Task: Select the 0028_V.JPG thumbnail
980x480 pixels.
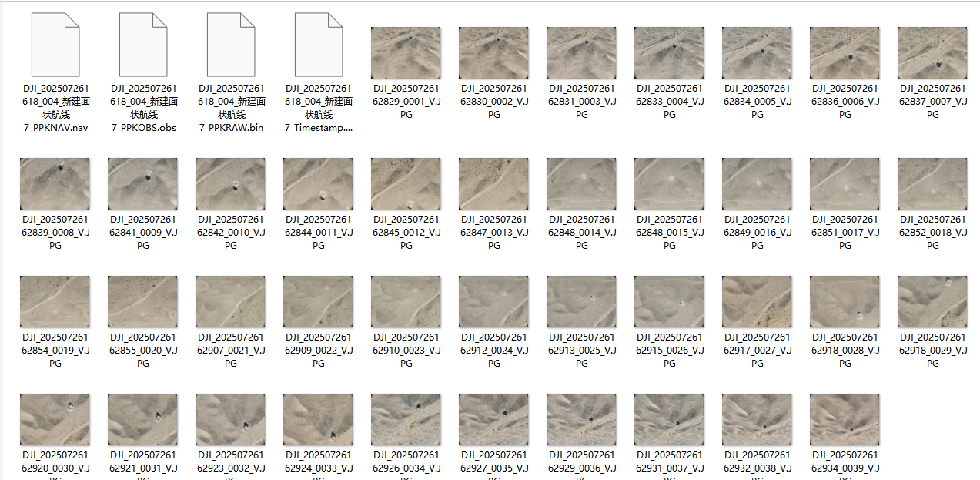Action: coord(845,302)
